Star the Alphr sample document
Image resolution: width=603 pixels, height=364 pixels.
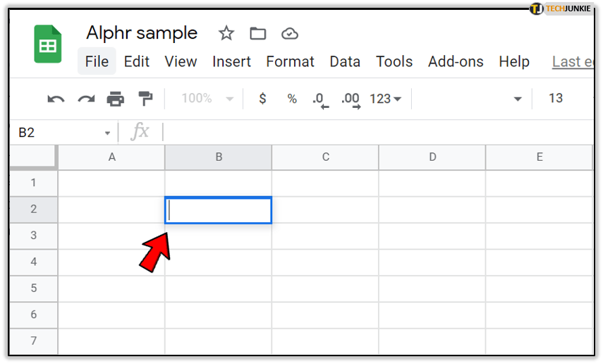[x=226, y=33]
